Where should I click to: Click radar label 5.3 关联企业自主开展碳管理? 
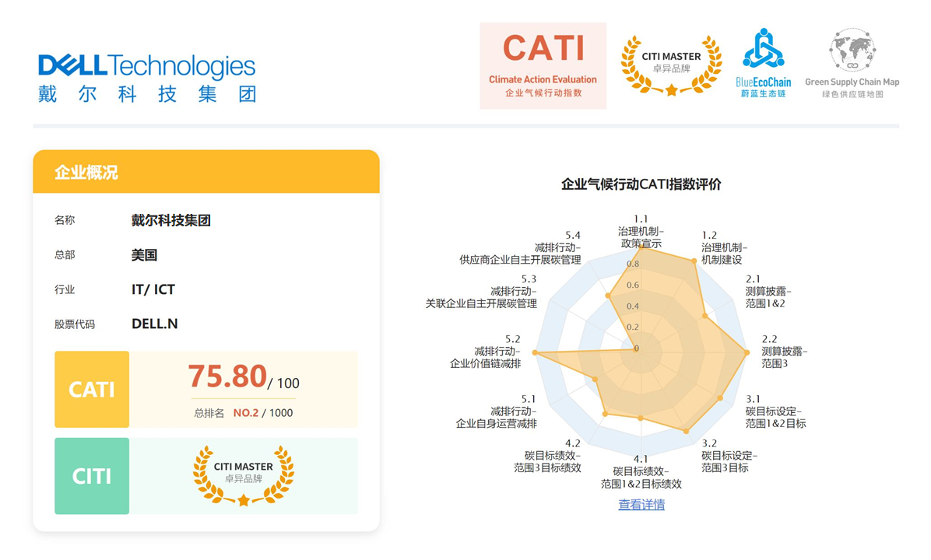[481, 291]
